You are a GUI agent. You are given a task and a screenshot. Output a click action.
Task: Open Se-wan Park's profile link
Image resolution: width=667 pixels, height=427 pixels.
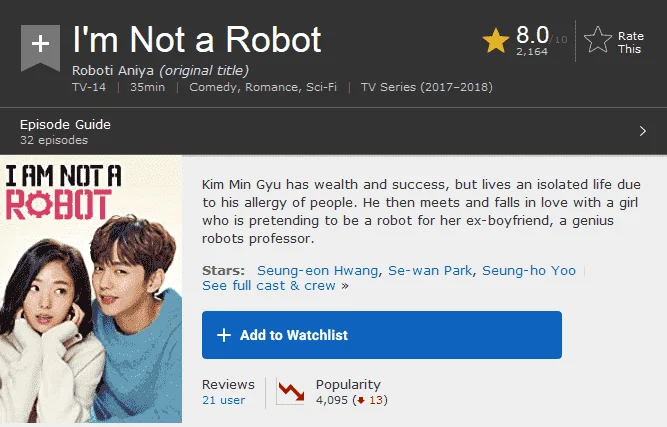(430, 270)
